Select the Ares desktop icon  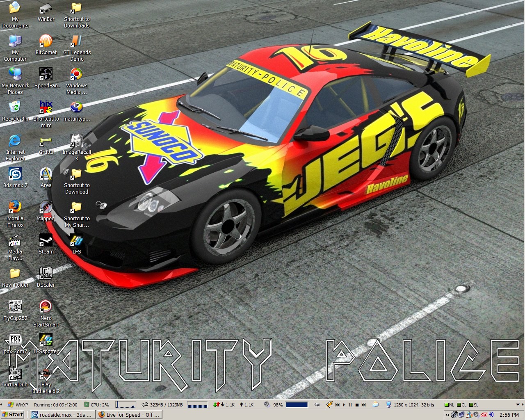46,178
